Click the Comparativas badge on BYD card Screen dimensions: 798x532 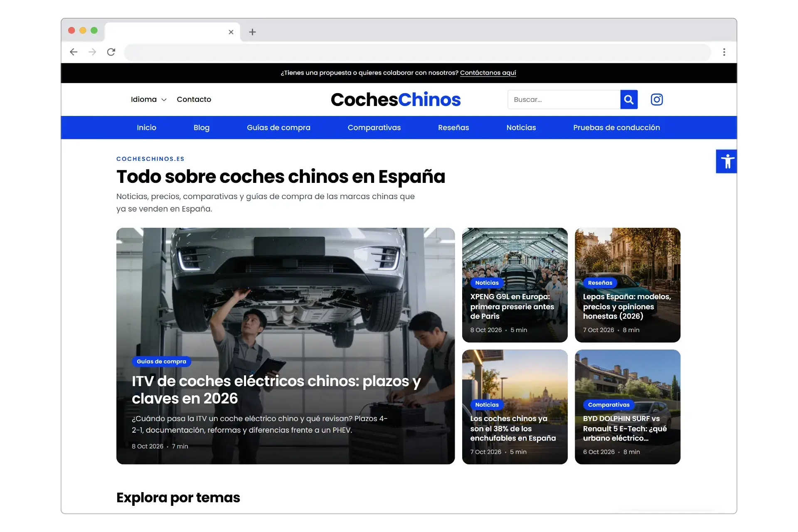(609, 405)
